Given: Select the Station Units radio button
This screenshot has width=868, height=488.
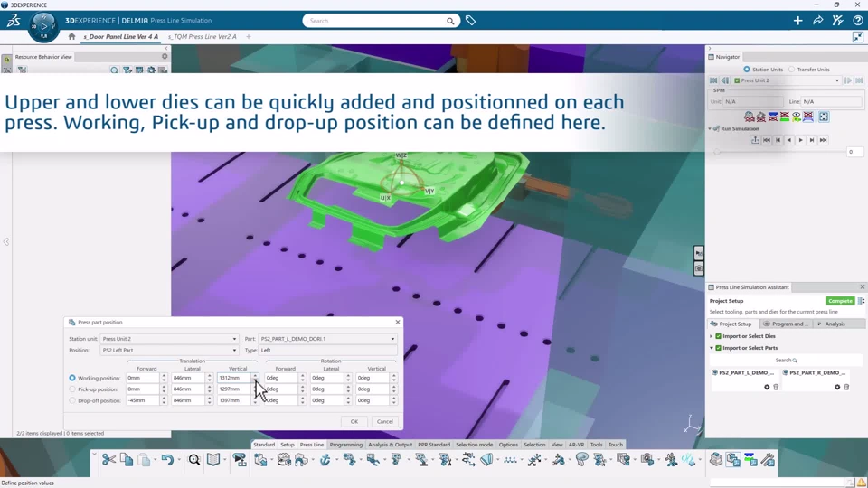Looking at the screenshot, I should click(747, 70).
